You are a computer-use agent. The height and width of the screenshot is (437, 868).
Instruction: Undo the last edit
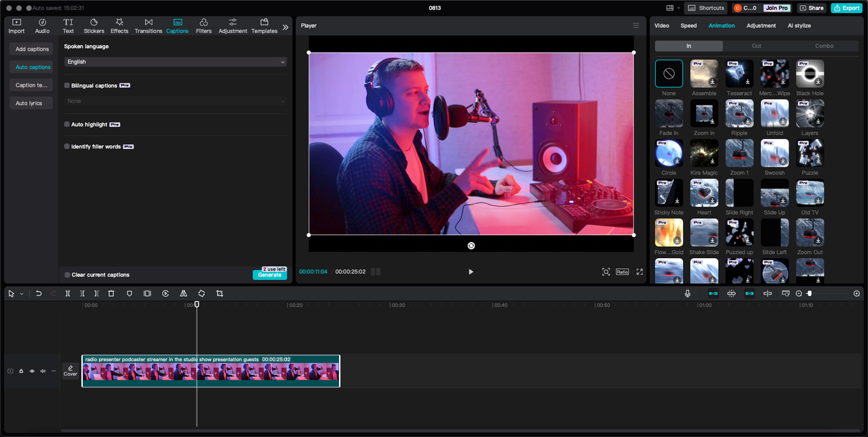39,293
